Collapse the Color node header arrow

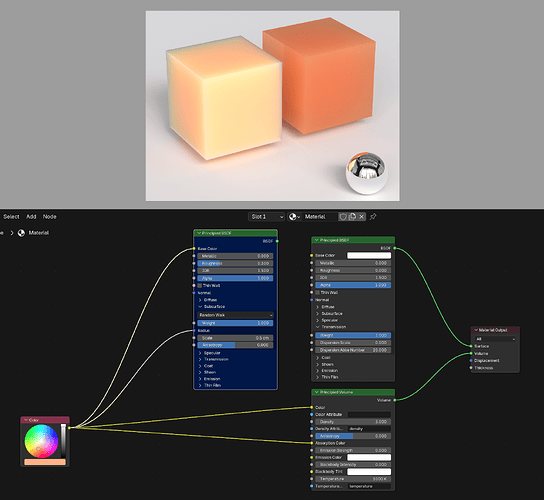click(x=26, y=420)
